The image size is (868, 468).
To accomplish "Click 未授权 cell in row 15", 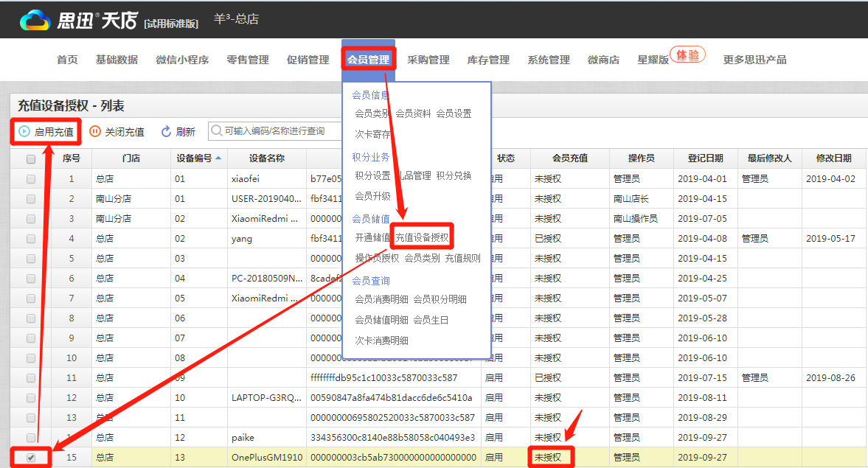I will tap(548, 458).
